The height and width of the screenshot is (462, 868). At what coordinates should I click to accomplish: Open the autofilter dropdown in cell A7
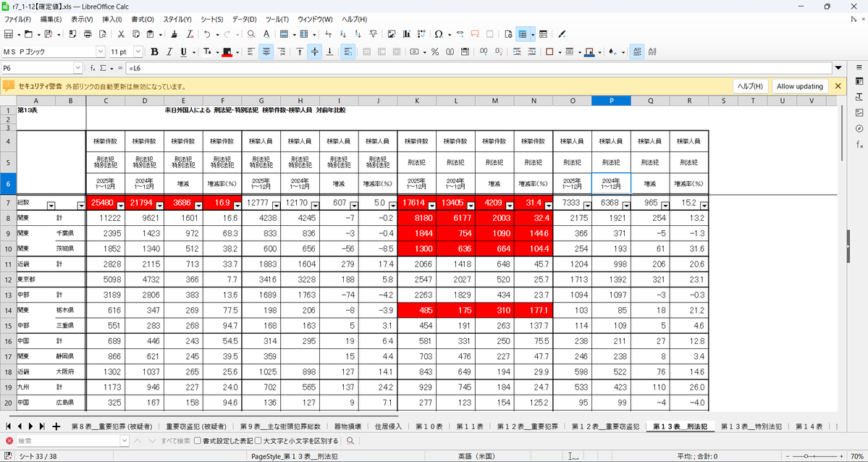[51, 206]
